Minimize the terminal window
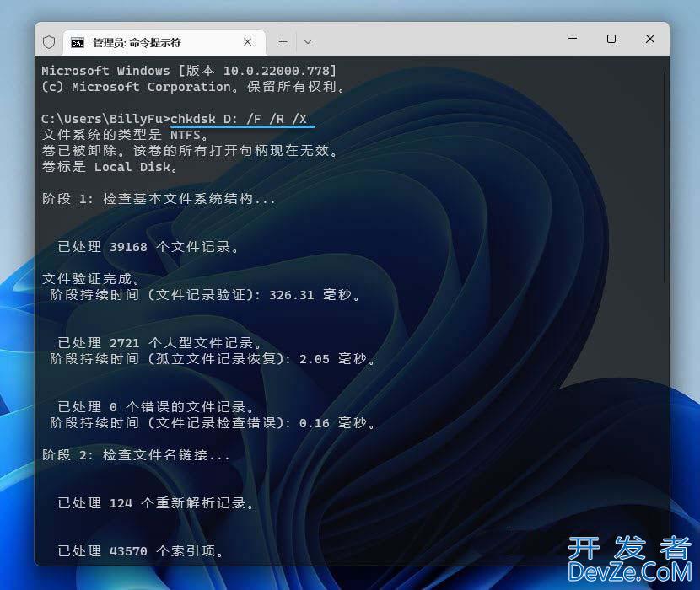 coord(573,39)
